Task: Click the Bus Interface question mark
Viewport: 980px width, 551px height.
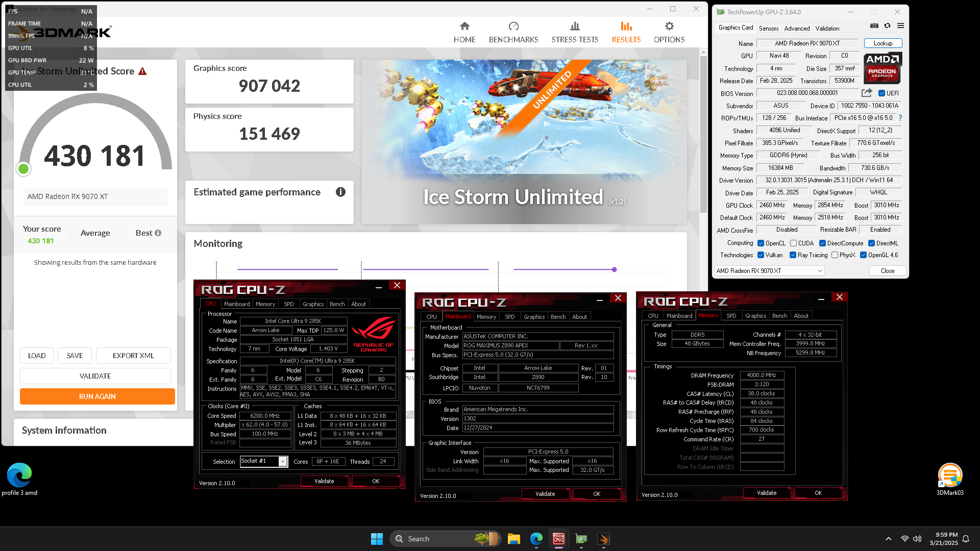Action: click(x=900, y=118)
